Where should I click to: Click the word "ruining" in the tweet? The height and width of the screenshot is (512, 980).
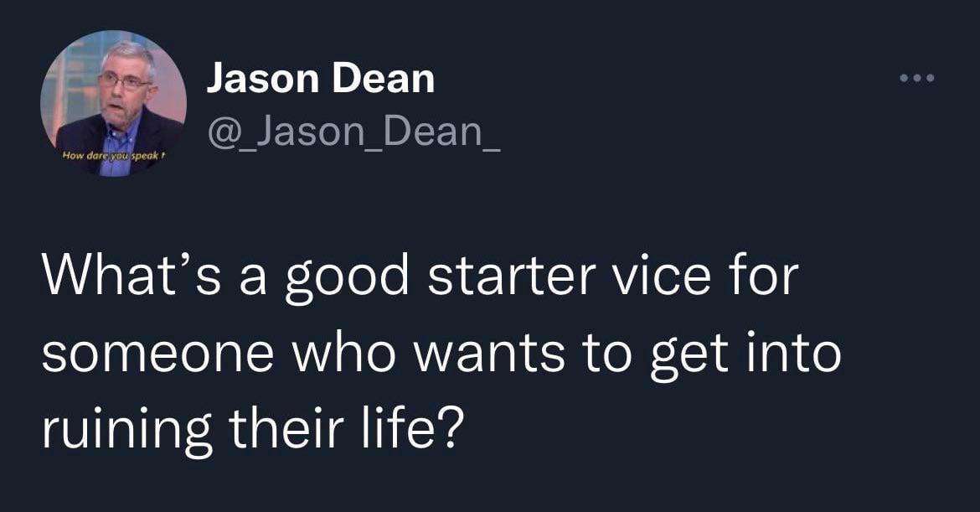(x=120, y=430)
